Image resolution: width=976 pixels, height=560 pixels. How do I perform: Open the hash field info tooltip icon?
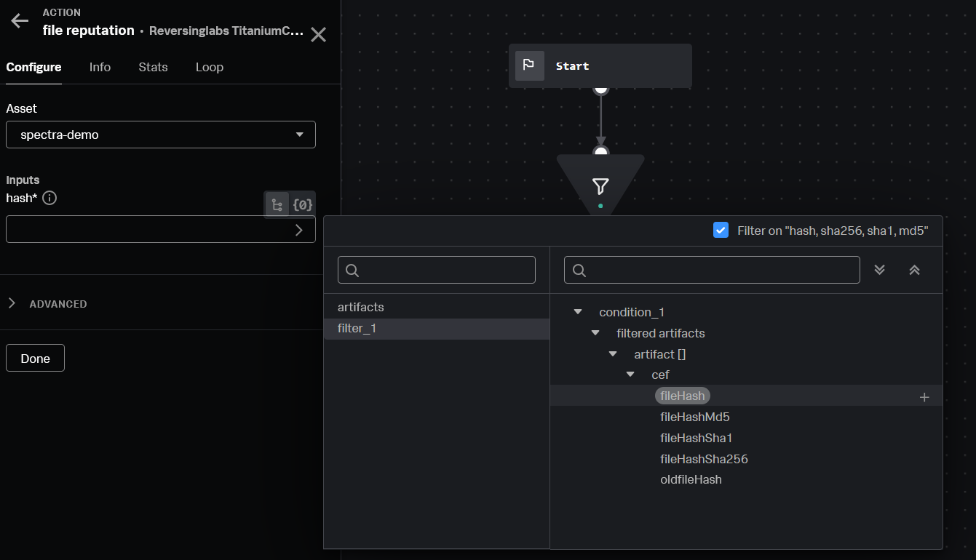tap(49, 198)
